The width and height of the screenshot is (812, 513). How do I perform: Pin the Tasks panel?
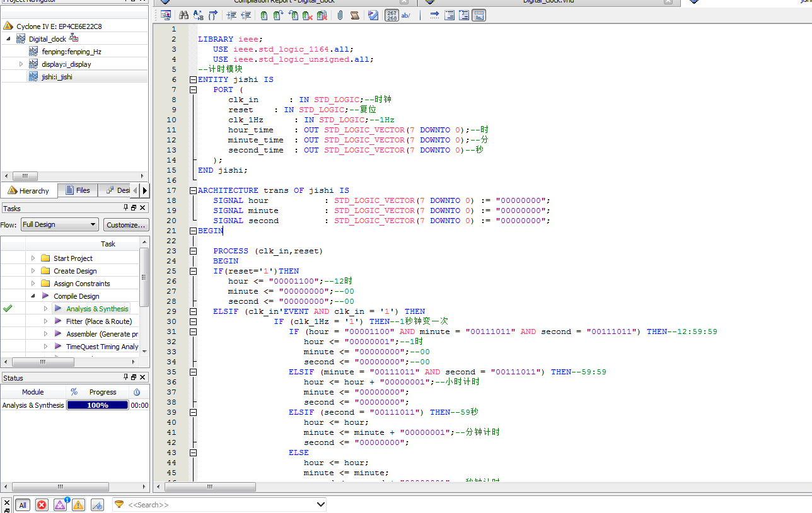click(x=126, y=208)
